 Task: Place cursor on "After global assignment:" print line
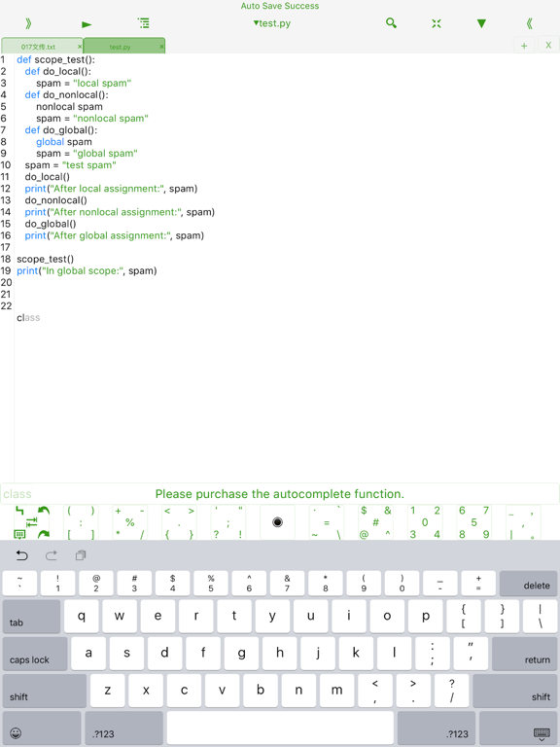(115, 235)
